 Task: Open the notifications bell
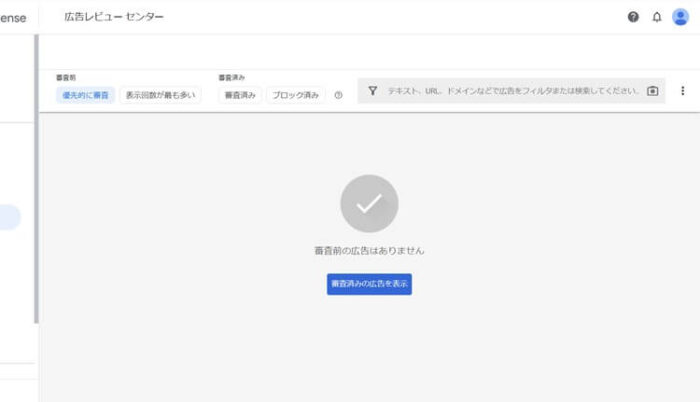[x=657, y=17]
